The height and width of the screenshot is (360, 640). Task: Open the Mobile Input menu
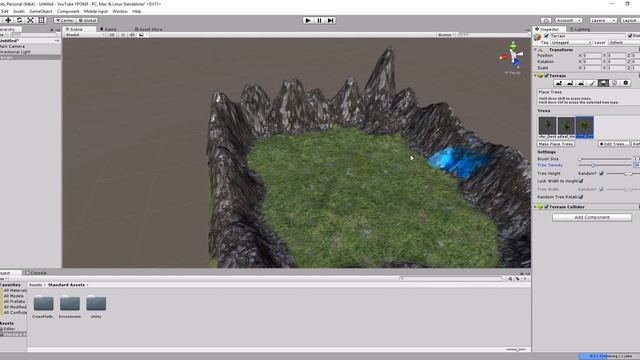pyautogui.click(x=96, y=11)
